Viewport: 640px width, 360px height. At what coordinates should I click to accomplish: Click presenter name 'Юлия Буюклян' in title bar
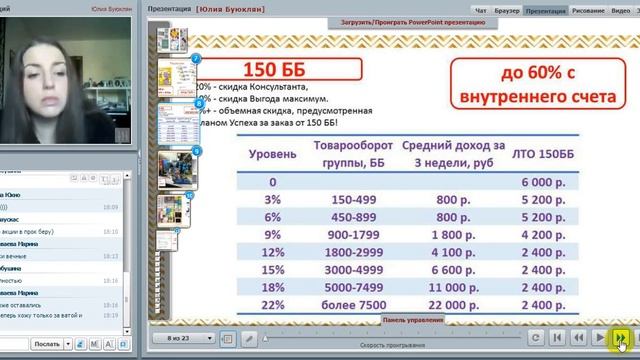coord(230,9)
